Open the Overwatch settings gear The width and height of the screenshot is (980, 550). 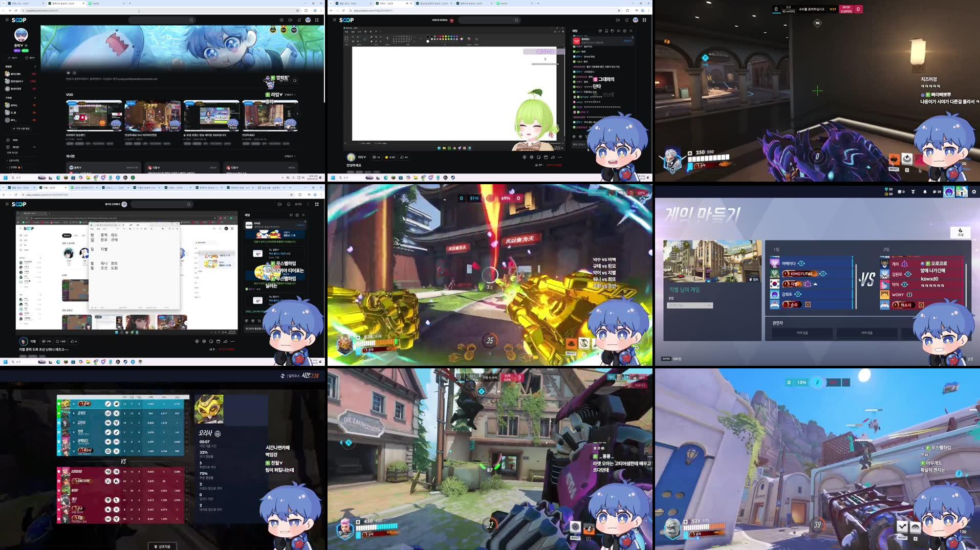click(974, 192)
